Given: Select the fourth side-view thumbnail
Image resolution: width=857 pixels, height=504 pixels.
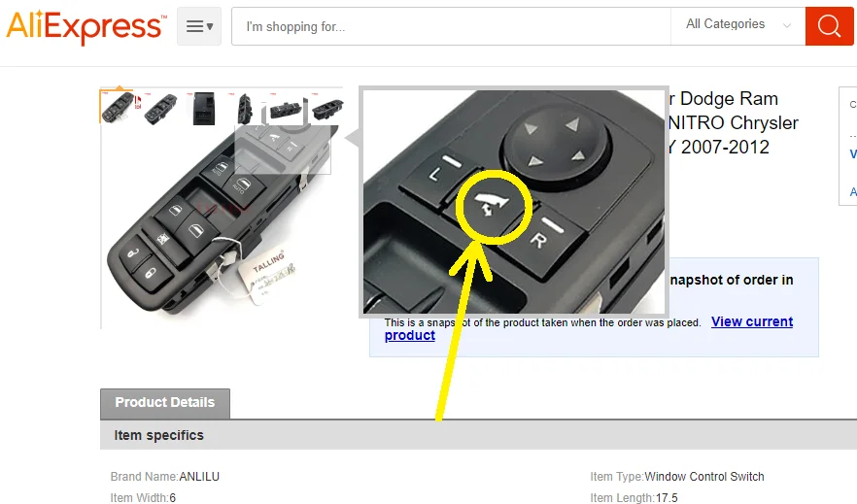Looking at the screenshot, I should [x=244, y=108].
